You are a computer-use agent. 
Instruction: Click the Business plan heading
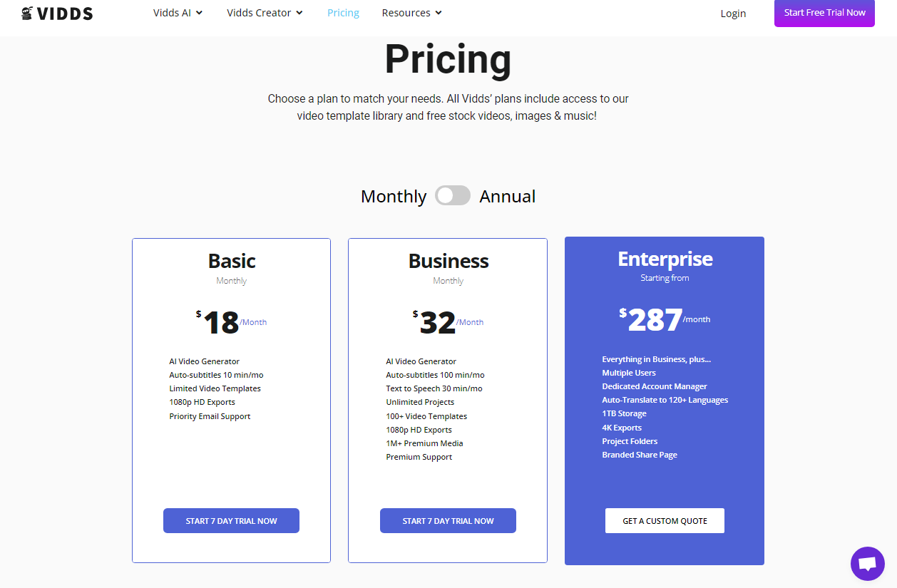pyautogui.click(x=448, y=261)
